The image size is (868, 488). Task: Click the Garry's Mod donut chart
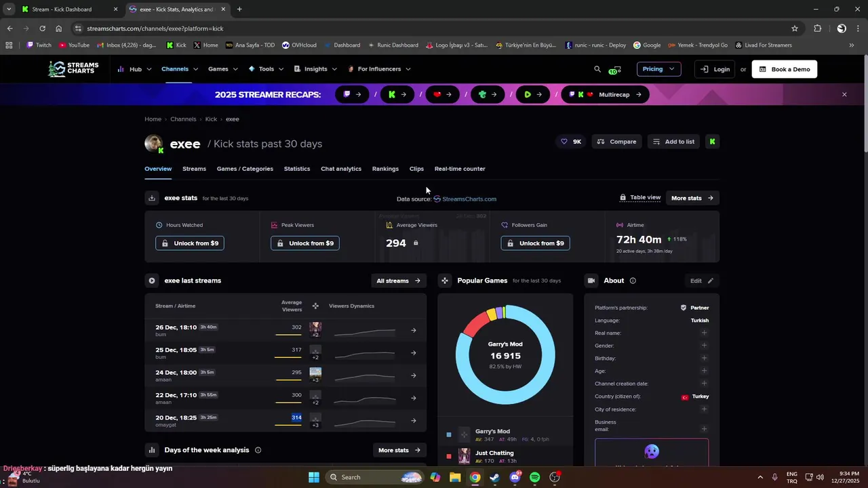pos(505,354)
